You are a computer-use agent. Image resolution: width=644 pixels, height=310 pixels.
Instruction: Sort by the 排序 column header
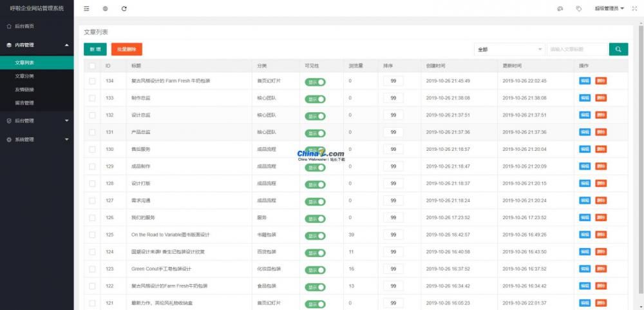coord(388,66)
